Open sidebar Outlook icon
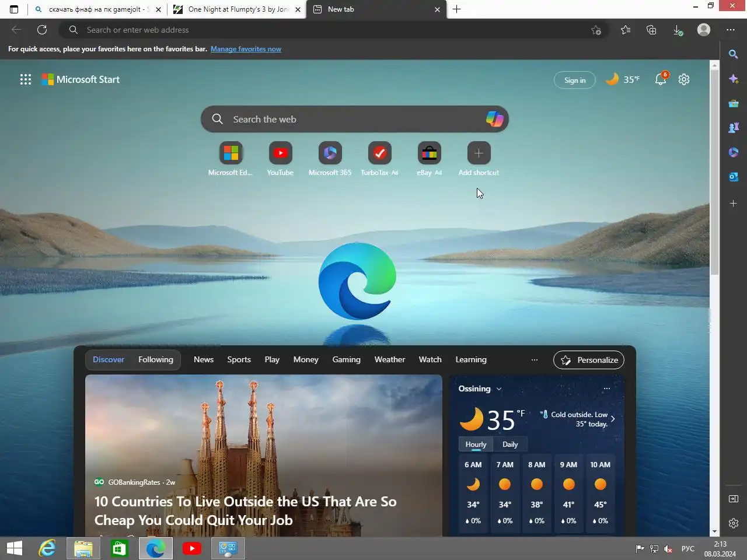The image size is (747, 560). [734, 177]
